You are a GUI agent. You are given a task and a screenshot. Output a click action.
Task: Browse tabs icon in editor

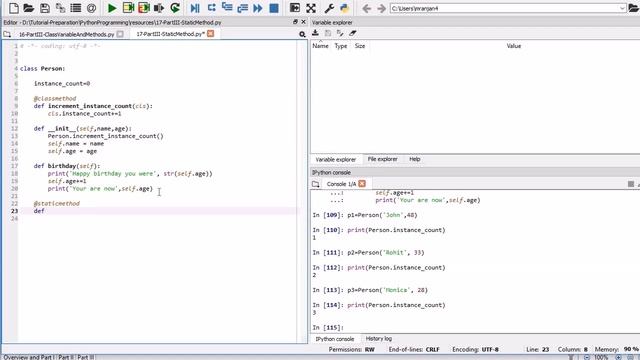point(7,34)
